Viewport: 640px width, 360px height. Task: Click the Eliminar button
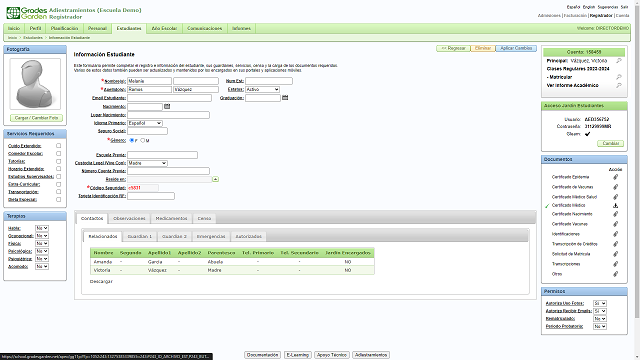(x=483, y=48)
